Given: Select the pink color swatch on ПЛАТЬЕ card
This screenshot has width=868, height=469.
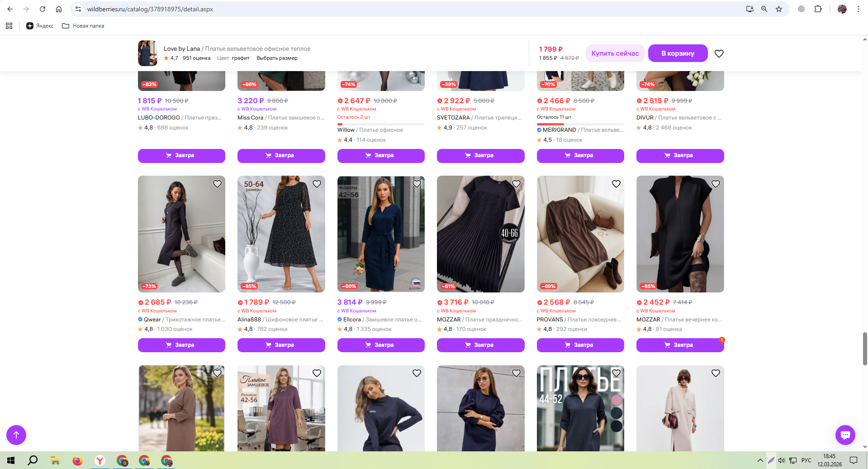Looking at the screenshot, I should click(616, 400).
